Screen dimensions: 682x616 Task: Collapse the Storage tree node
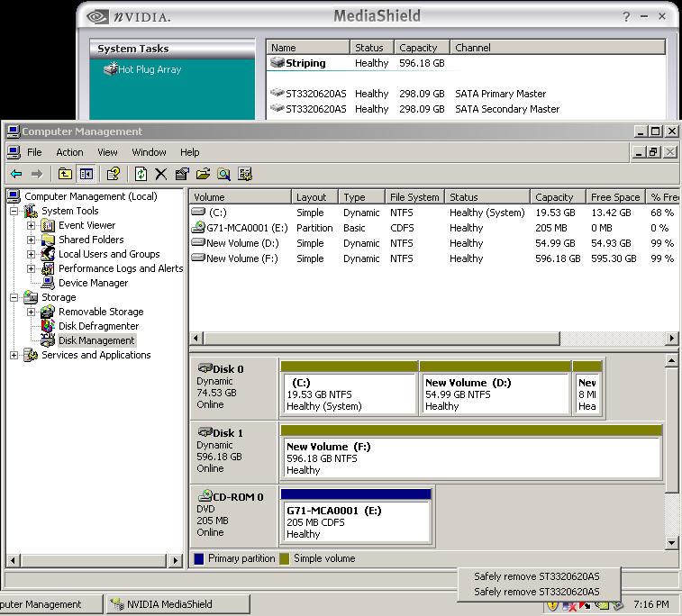point(14,298)
